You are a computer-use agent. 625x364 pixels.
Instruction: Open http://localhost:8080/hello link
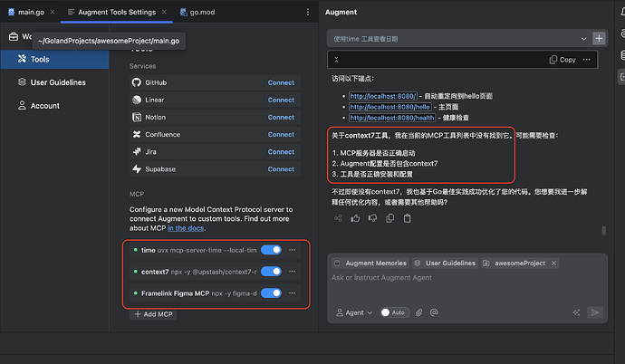click(x=389, y=107)
